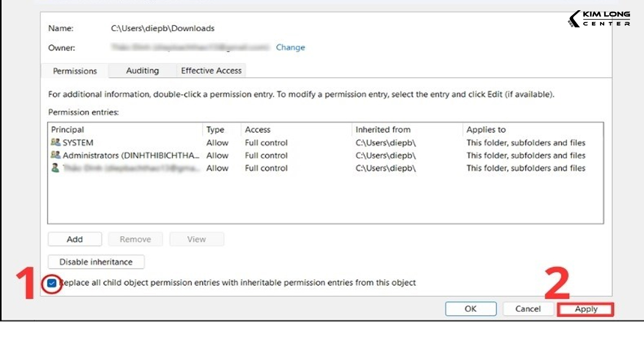Click the Kim Long Center logo

coord(599,20)
